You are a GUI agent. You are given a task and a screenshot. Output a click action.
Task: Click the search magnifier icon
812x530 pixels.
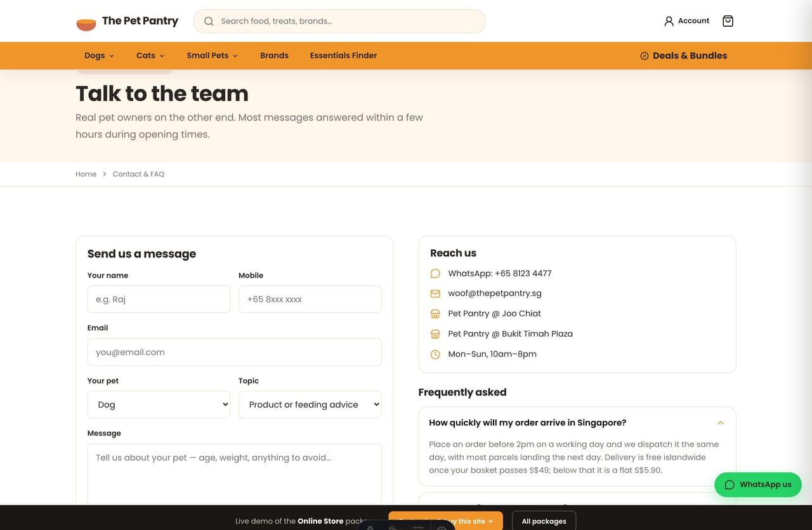tap(209, 21)
